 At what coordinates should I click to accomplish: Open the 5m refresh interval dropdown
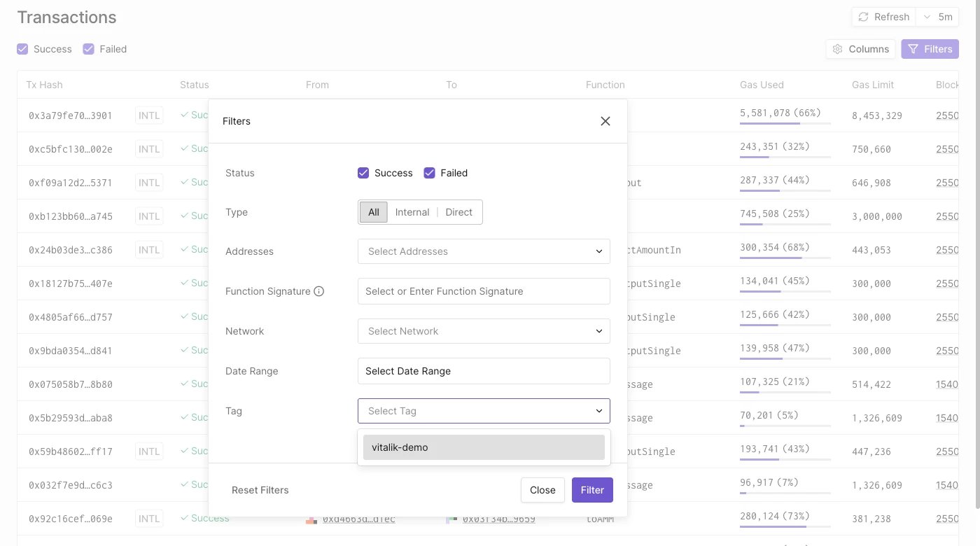pyautogui.click(x=938, y=17)
